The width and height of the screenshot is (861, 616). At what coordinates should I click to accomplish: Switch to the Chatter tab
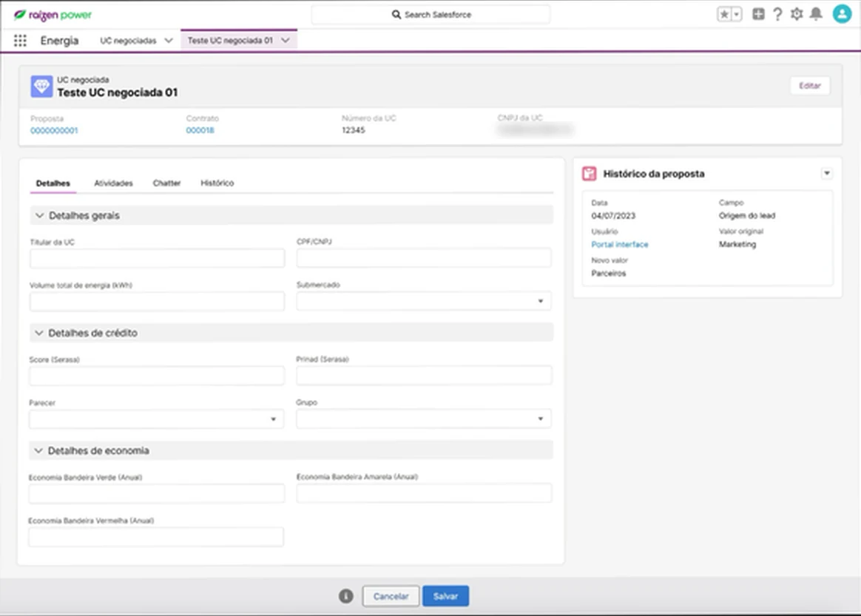pyautogui.click(x=166, y=183)
